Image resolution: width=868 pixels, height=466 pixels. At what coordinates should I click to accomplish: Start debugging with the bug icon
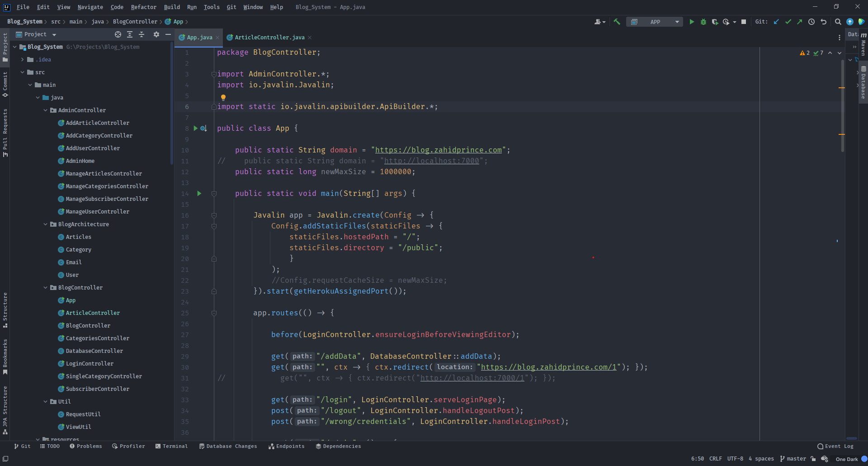[703, 22]
